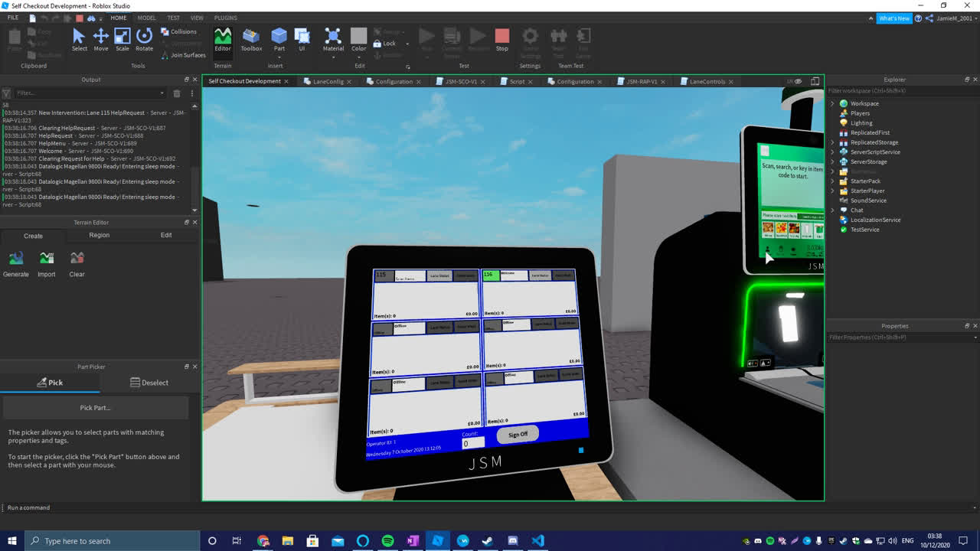
Task: Expand the ReplicatedStorage node
Action: [833, 142]
